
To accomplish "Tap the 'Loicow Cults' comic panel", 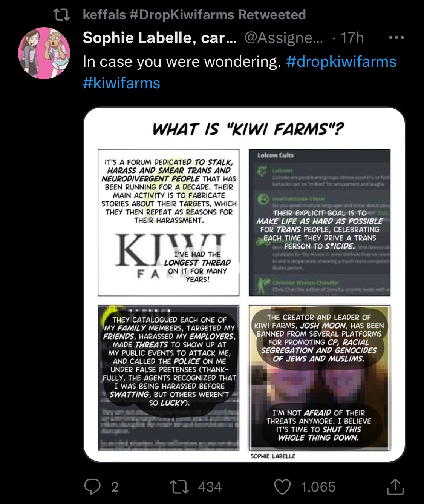I will (319, 223).
